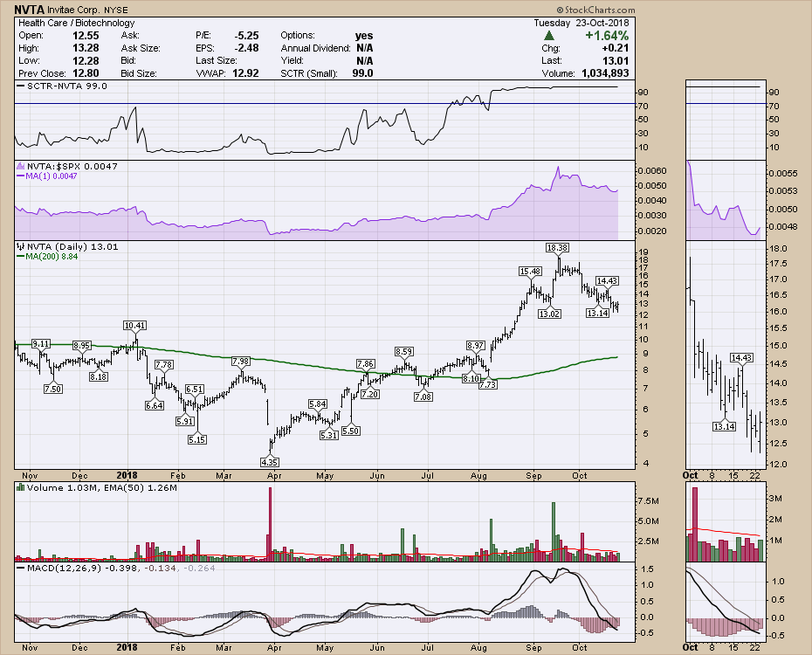
Task: Click the 13.02 low price label
Action: coord(549,314)
